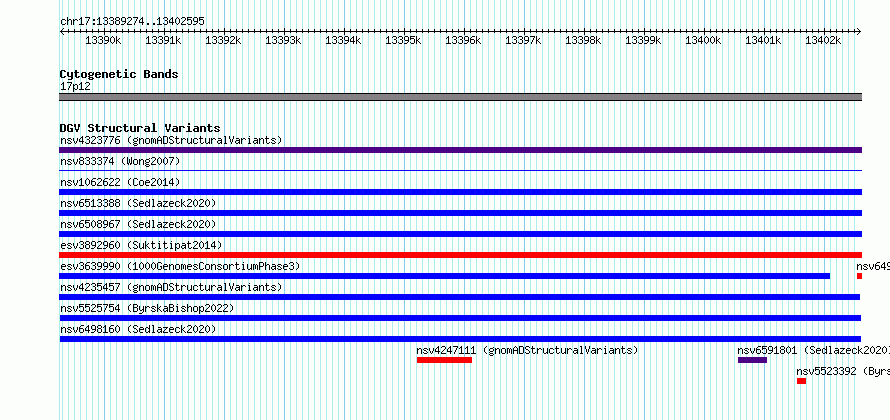Click the chr17:13389274..13402595 coordinates text
This screenshot has height=420, width=890.
[x=132, y=22]
